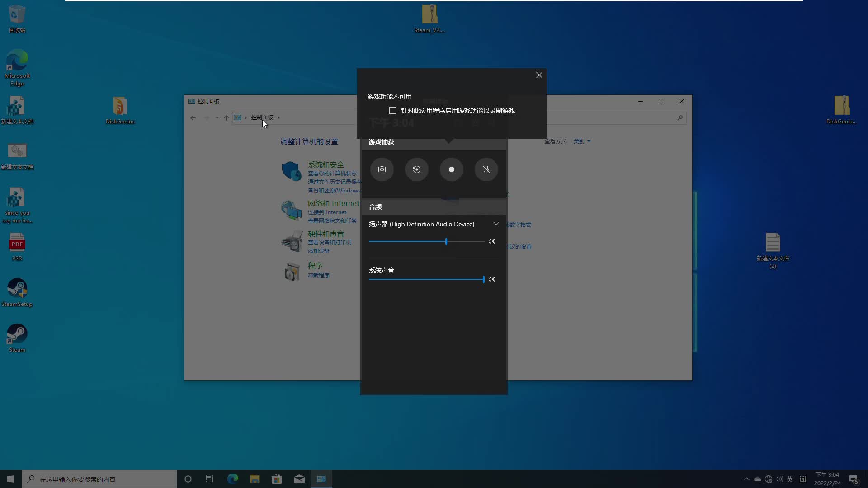The height and width of the screenshot is (488, 868).
Task: Mute the System Sounds (系统声音) volume icon
Action: (492, 279)
